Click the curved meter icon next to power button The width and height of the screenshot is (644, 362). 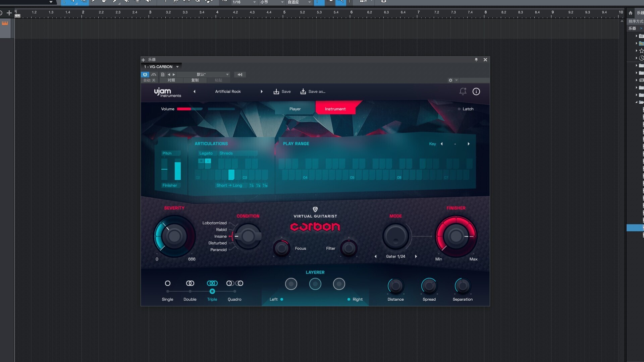(x=154, y=74)
